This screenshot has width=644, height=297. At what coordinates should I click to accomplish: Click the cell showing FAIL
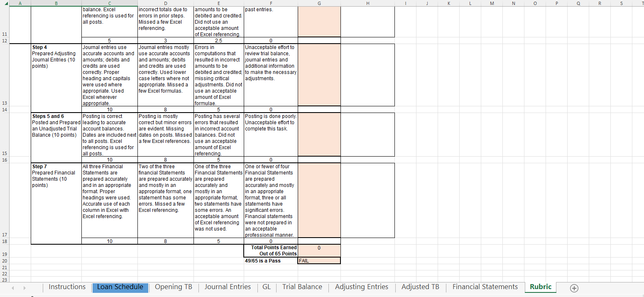[x=319, y=260]
